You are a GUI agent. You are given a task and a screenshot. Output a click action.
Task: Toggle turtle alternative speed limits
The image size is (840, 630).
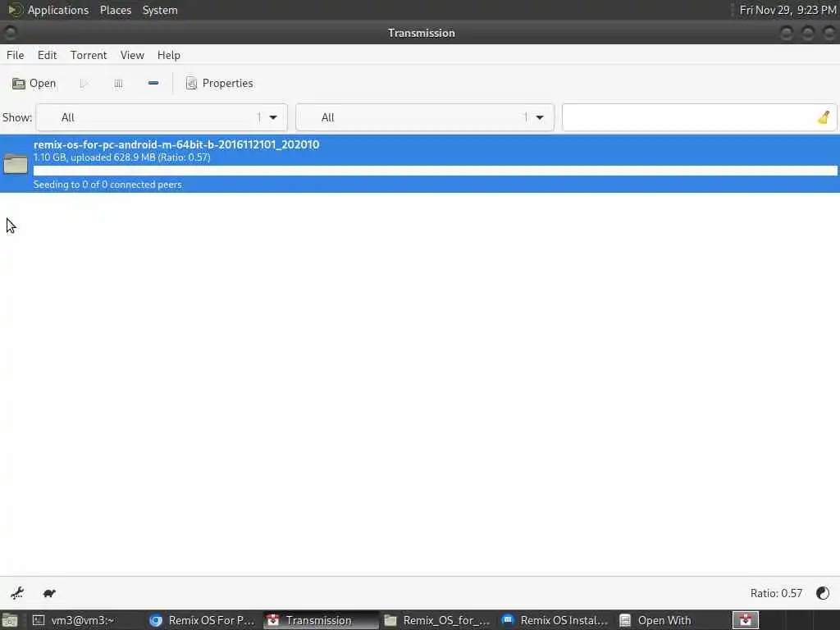pos(49,593)
